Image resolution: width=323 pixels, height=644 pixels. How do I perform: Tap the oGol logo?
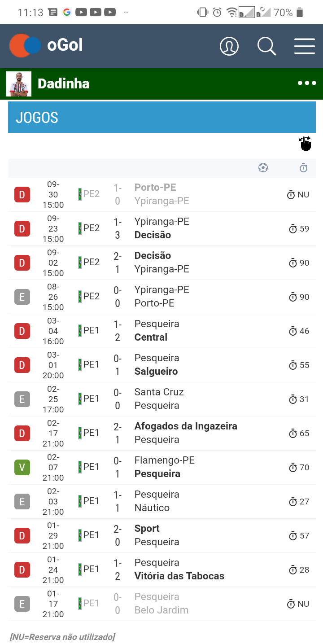click(x=46, y=45)
